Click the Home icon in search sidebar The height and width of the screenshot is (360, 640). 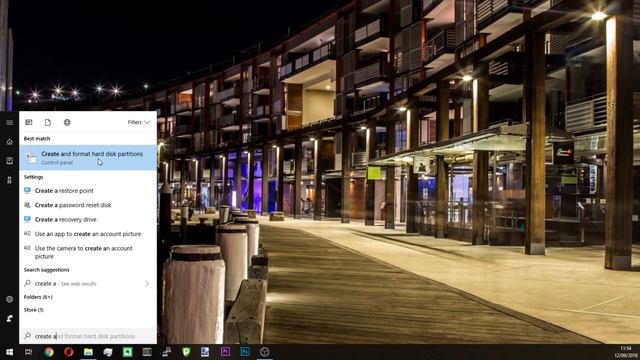(x=9, y=142)
